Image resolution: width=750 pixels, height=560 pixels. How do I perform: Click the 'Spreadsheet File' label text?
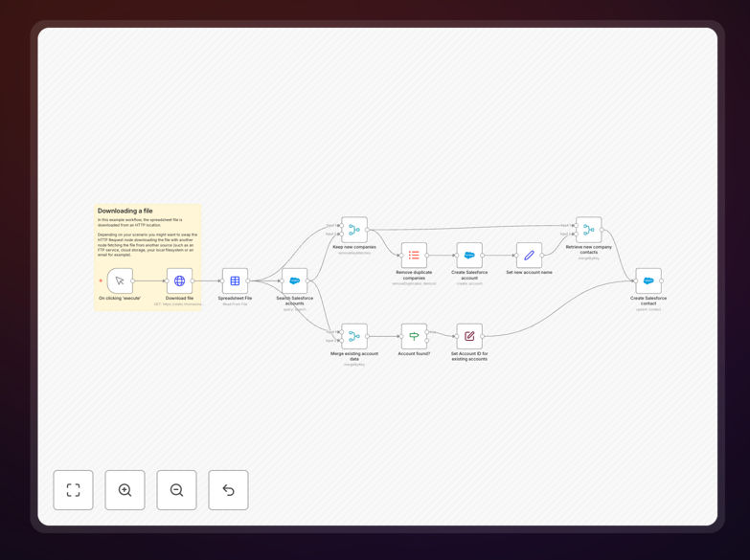coord(235,298)
